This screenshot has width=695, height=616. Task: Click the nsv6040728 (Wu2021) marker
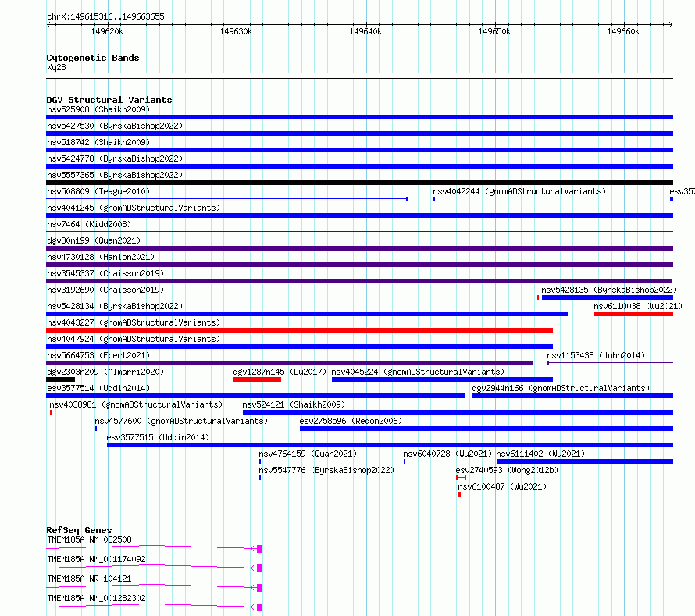[x=405, y=461]
